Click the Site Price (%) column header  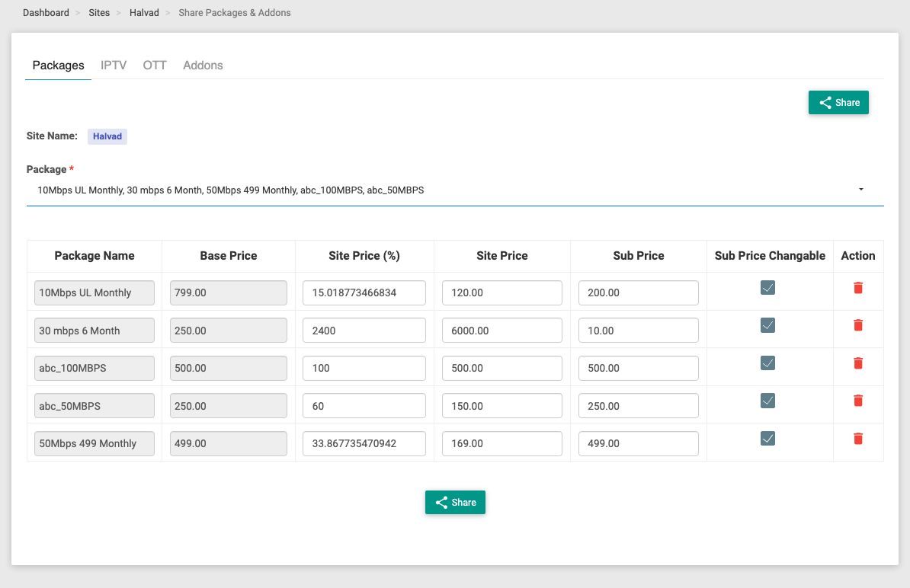[364, 256]
